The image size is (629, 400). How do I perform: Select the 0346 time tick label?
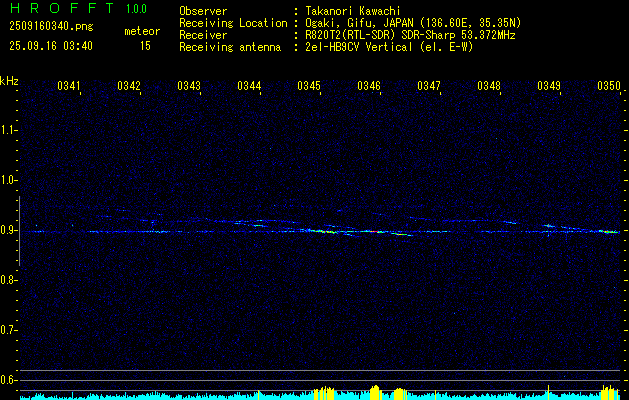click(x=369, y=86)
